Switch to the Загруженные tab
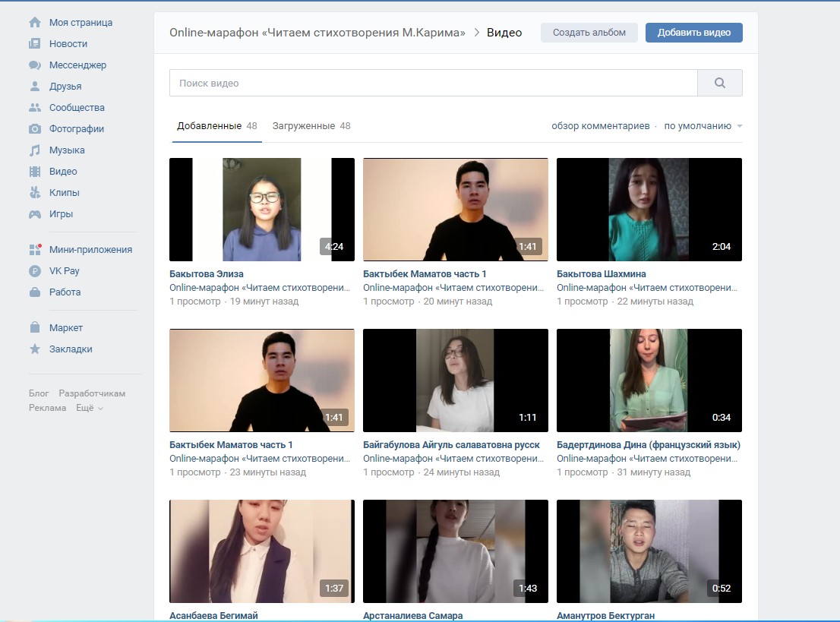Screen dimensions: 840x622 311,126
